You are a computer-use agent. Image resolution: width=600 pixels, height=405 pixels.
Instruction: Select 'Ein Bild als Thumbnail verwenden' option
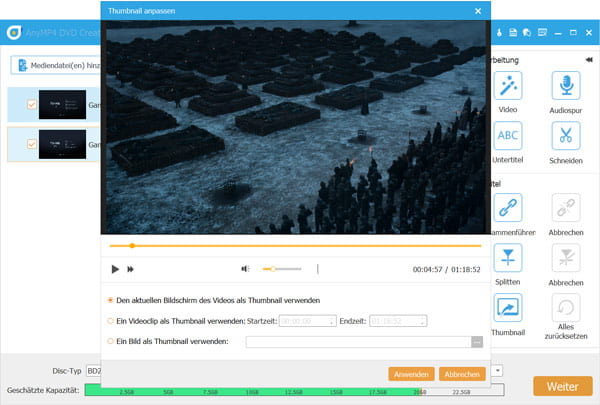[110, 341]
